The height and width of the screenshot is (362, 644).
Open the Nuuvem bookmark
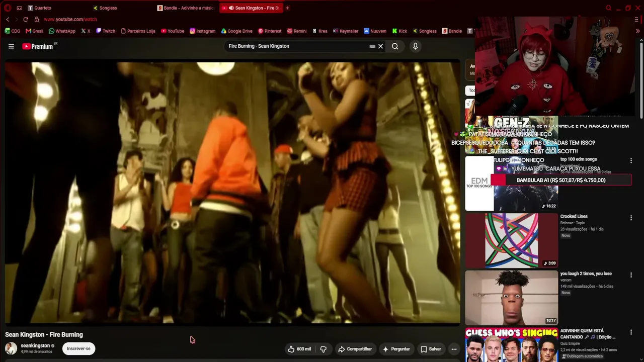pos(375,31)
